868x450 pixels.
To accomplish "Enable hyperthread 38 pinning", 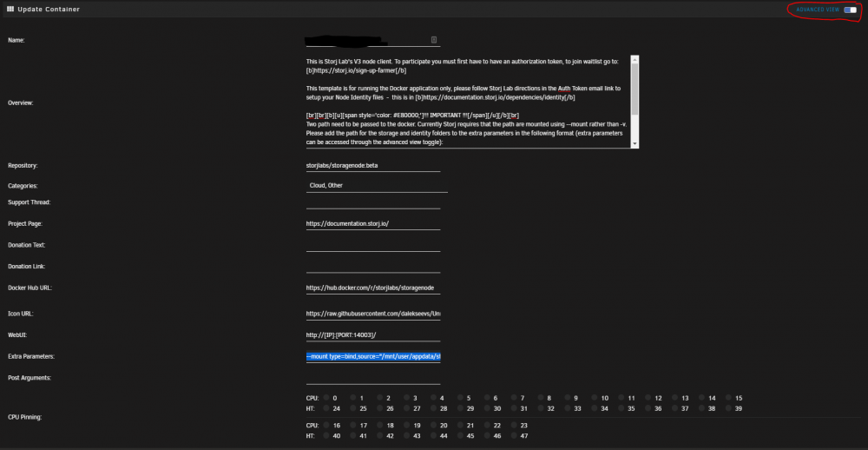I will [x=702, y=408].
